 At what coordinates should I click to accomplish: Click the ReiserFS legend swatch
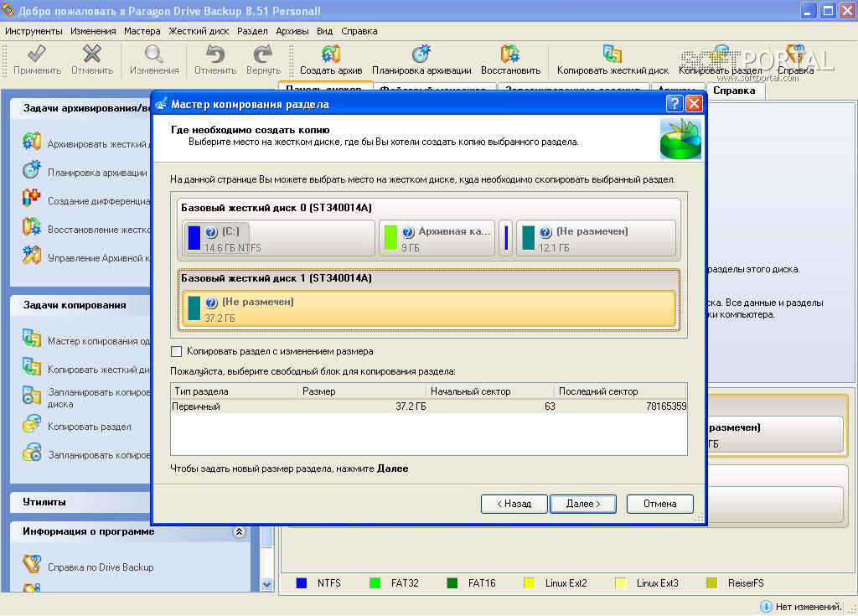click(711, 583)
